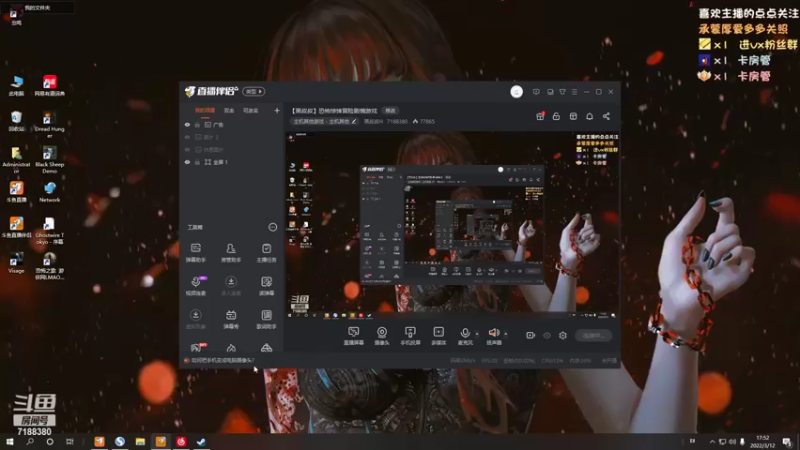800x450 pixels.
Task: Add a new scene with plus button
Action: (277, 110)
